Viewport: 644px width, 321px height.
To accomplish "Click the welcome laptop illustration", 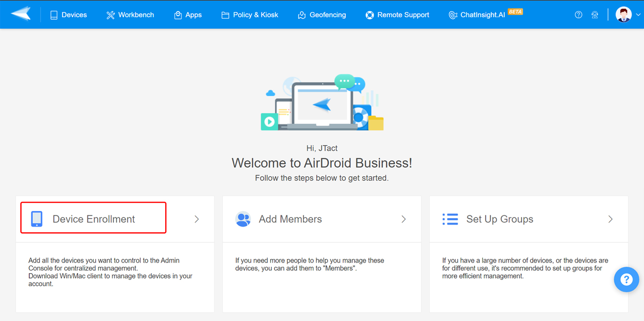I will [x=322, y=103].
